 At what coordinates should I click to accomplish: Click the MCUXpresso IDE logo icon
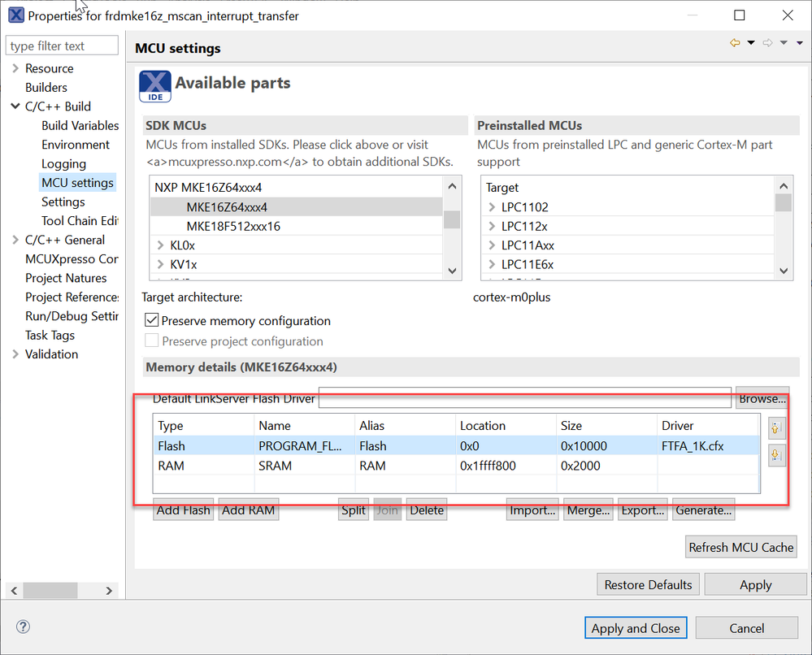(154, 86)
